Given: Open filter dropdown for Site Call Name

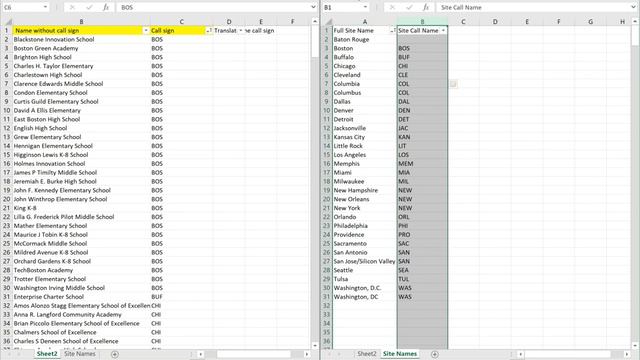Looking at the screenshot, I should click(x=443, y=31).
